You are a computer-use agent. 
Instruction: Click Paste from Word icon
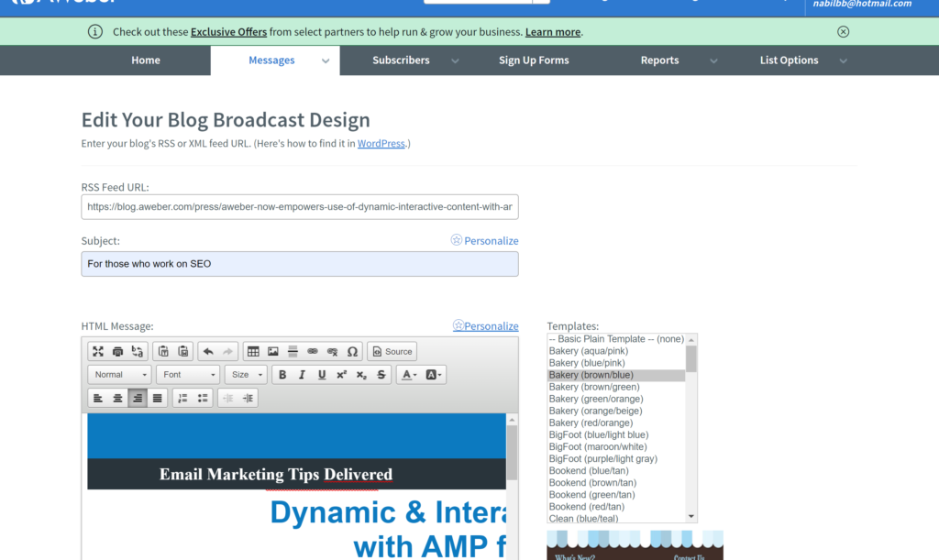click(183, 351)
